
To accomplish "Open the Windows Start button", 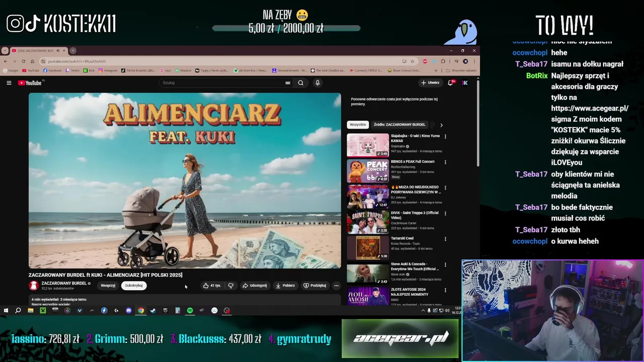I will pyautogui.click(x=6, y=311).
